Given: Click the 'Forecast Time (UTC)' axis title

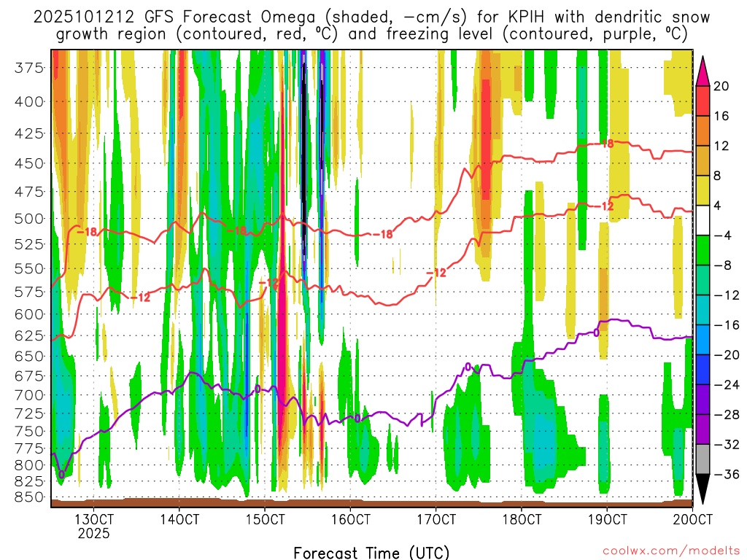Looking at the screenshot, I should pyautogui.click(x=371, y=553).
